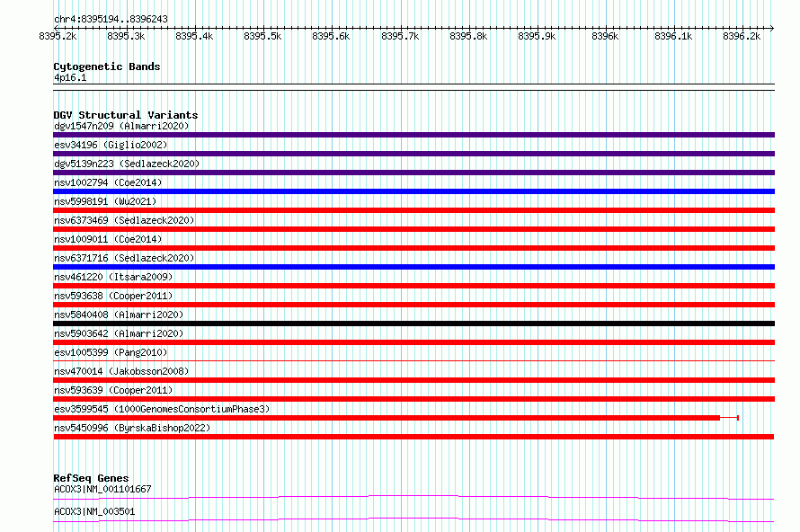This screenshot has width=800, height=532.
Task: Click the red bar under nsv6373469
Action: [x=413, y=229]
